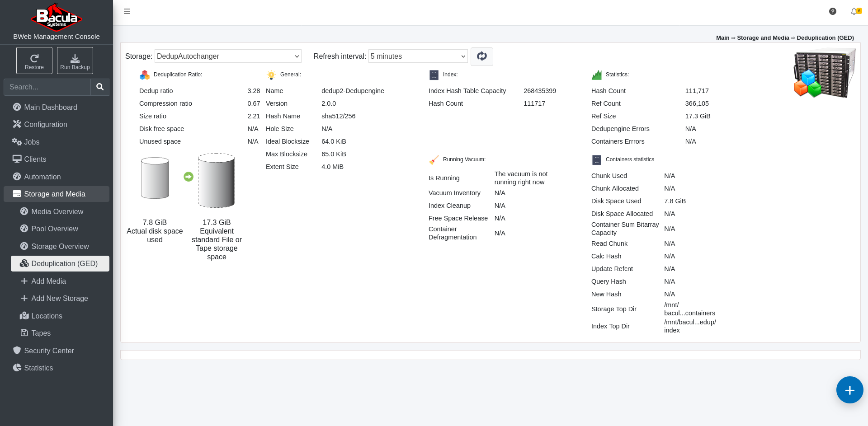Click the Configuration wrench icon
This screenshot has height=426, width=868.
click(x=17, y=124)
